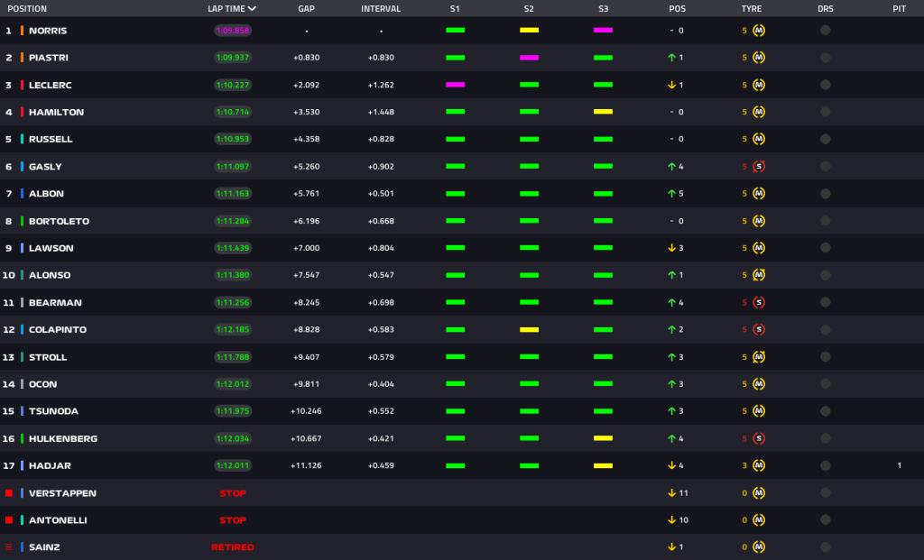Click Alonso's medium tyre icon
Viewport: 924px width, 560px height.
[x=759, y=275]
